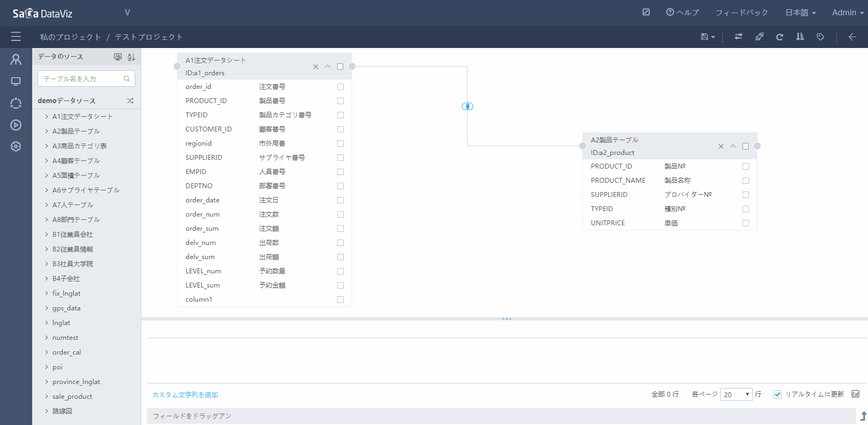Screen dimensions: 868x425
Task: Select sale_product in the table list
Action: click(72, 396)
